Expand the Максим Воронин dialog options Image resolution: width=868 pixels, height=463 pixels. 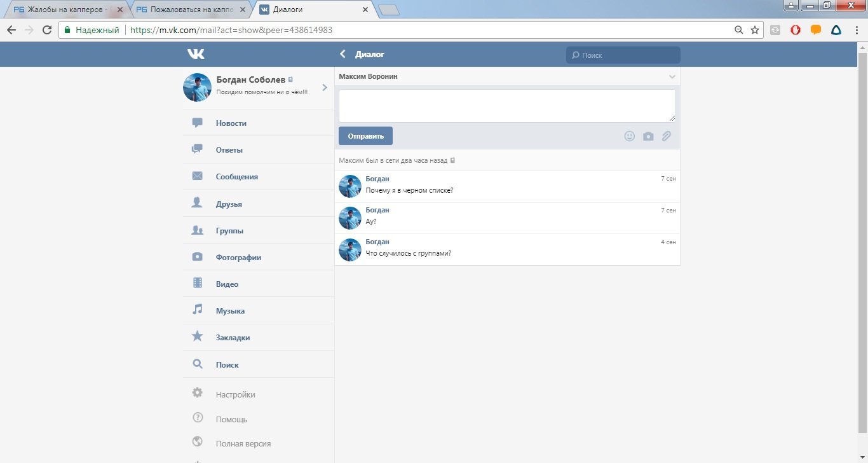(x=672, y=77)
